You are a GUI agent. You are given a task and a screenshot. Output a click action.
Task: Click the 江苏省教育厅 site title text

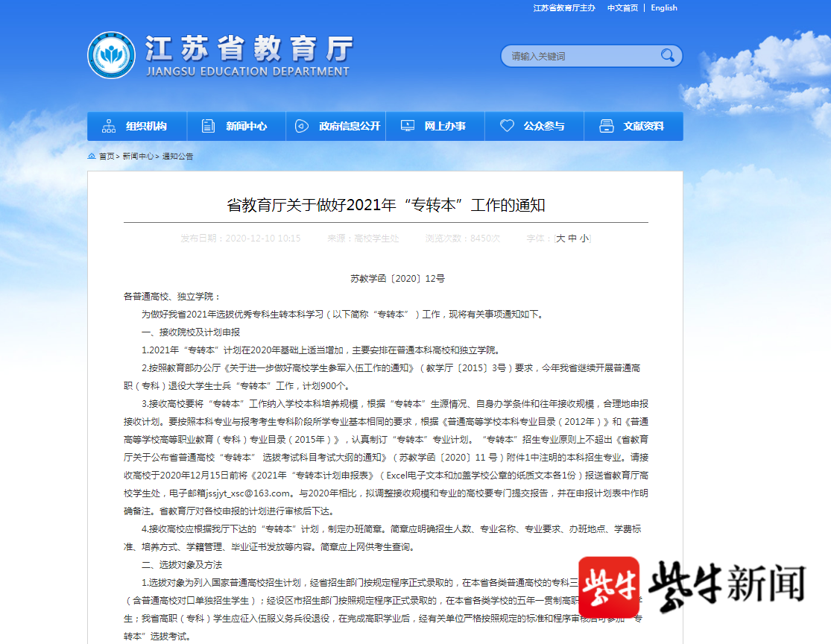click(249, 48)
